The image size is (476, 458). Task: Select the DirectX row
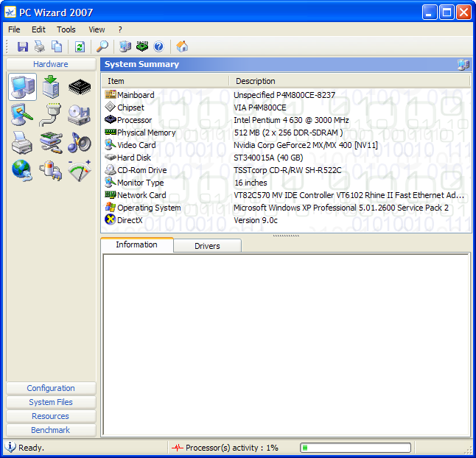click(x=286, y=220)
